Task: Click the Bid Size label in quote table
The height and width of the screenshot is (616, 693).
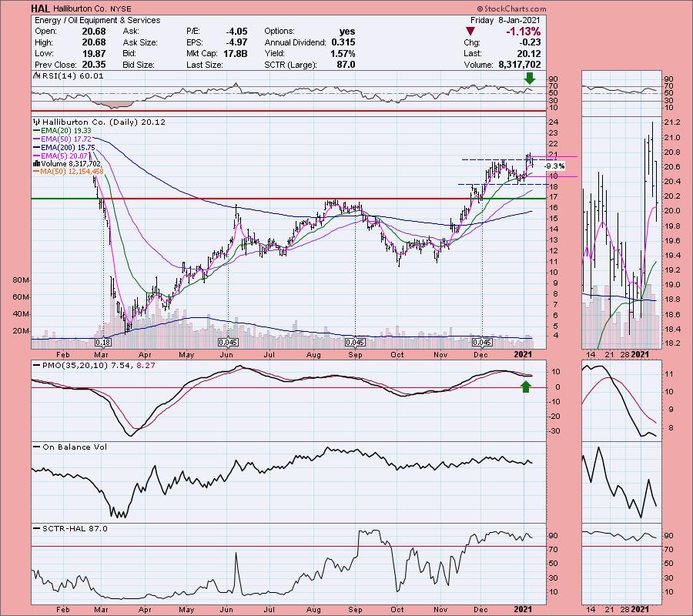Action: tap(139, 65)
